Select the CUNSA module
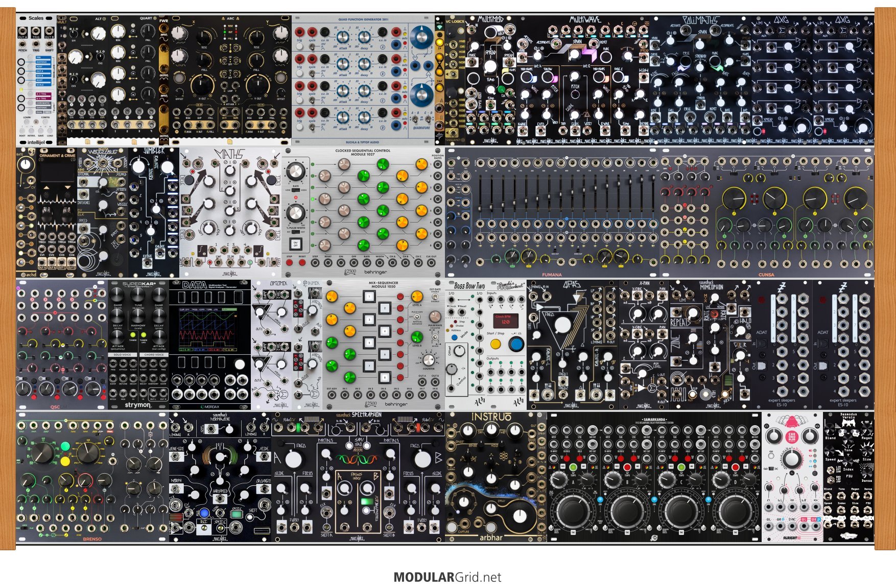 click(x=767, y=212)
